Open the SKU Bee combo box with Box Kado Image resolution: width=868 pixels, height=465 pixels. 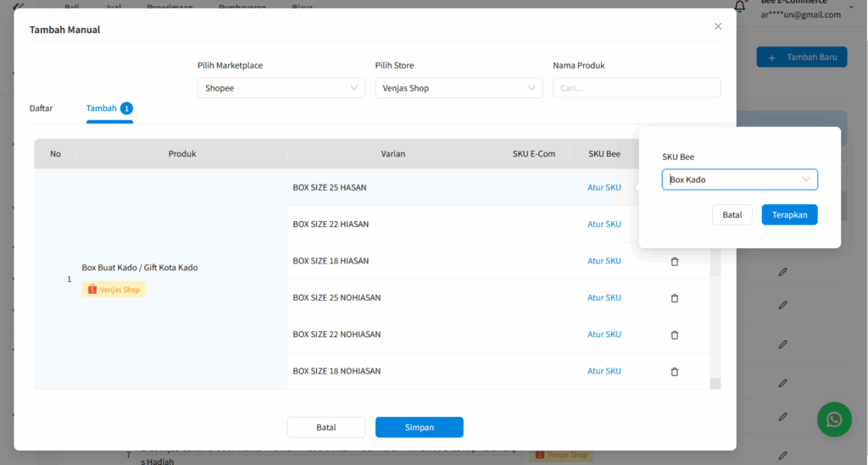pos(739,180)
